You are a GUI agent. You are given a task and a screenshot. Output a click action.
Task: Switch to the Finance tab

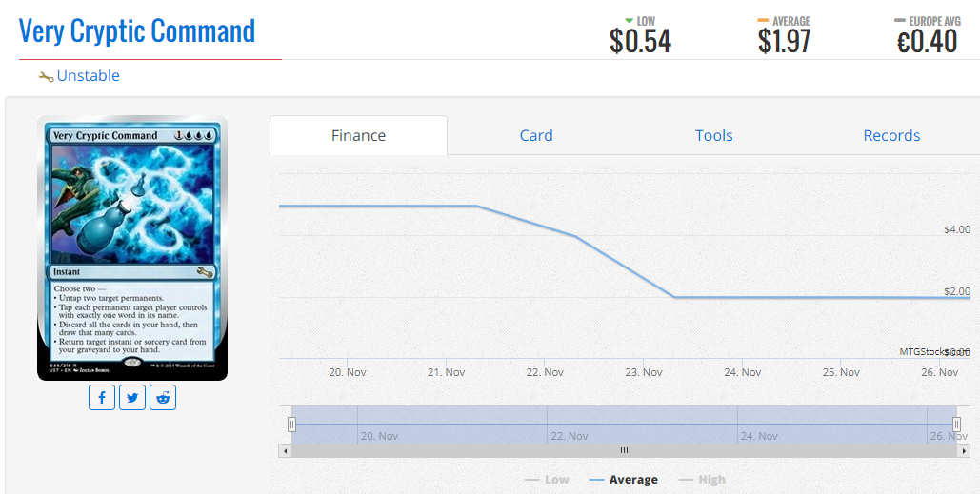359,135
